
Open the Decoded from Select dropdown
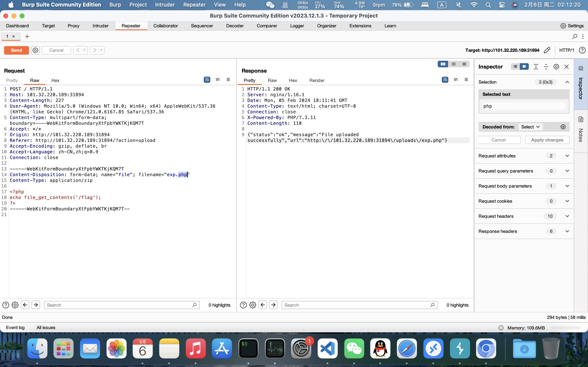pyautogui.click(x=530, y=127)
